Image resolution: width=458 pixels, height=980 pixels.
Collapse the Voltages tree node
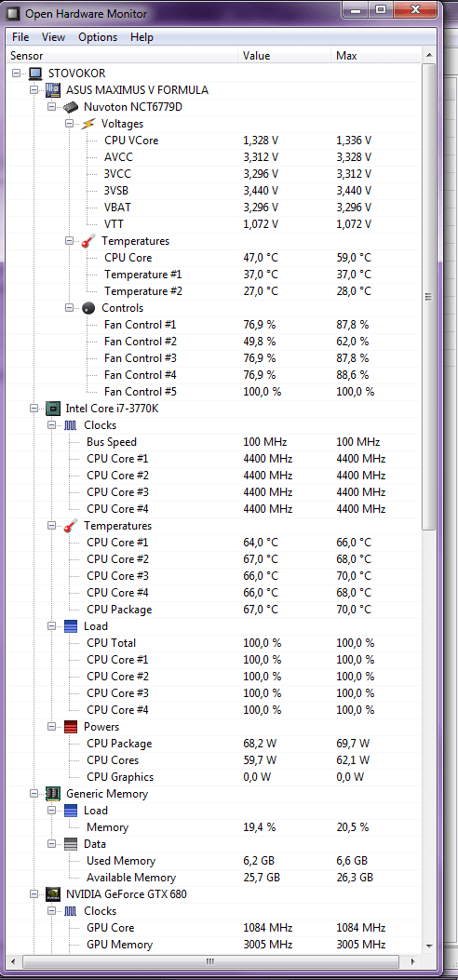70,124
